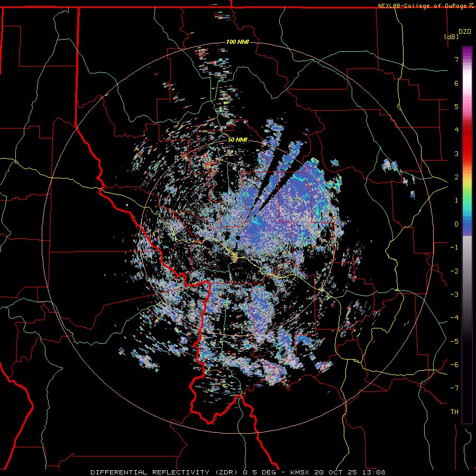Click the 100 NMI range ring label
The width and height of the screenshot is (476, 476).
click(237, 42)
